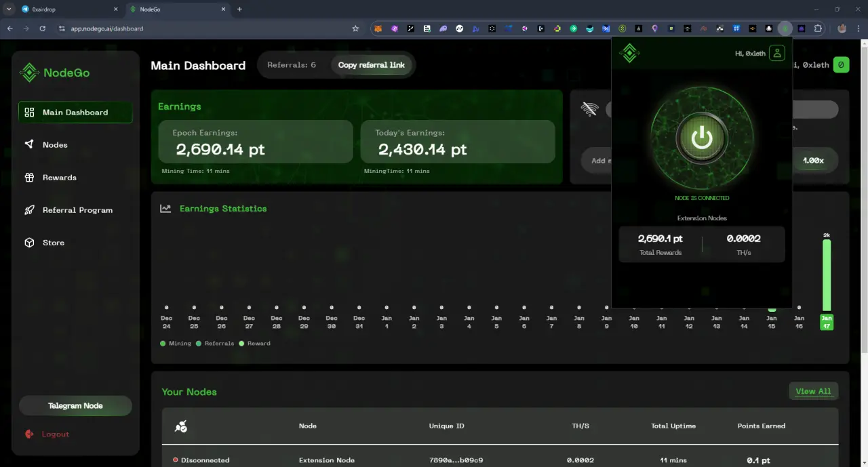The image size is (868, 467).
Task: Open a new browser tab
Action: tap(239, 9)
